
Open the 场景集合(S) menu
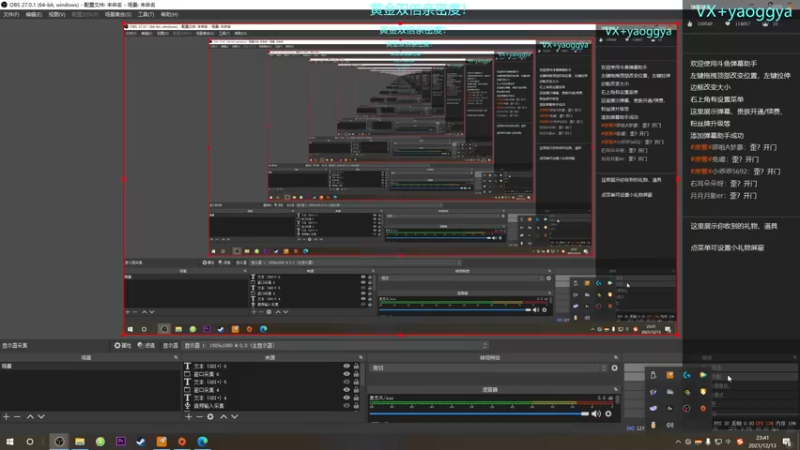[118, 14]
